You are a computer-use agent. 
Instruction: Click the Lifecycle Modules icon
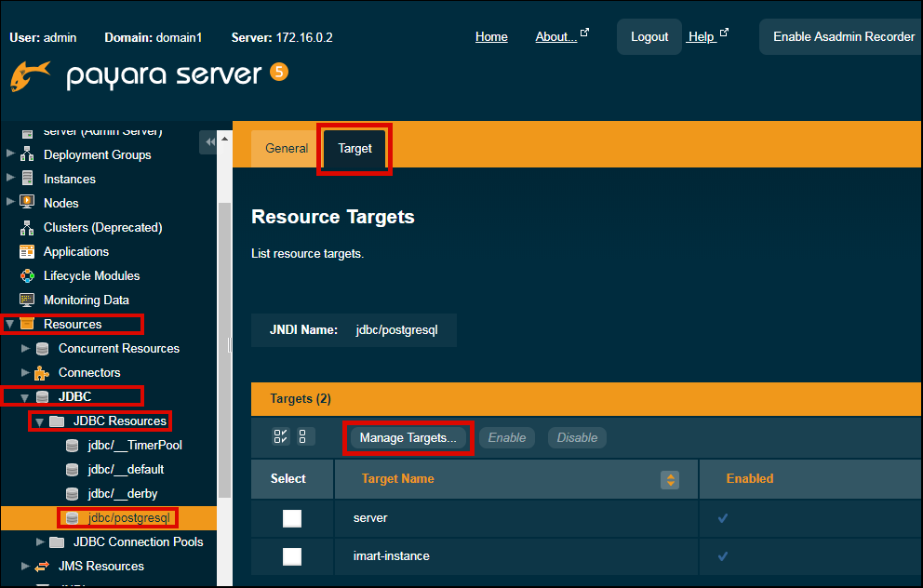coord(27,275)
